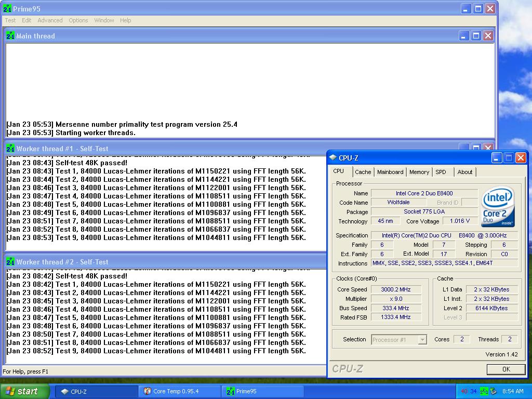The width and height of the screenshot is (532, 399).
Task: Open the Advanced menu in Prime95
Action: coord(50,20)
